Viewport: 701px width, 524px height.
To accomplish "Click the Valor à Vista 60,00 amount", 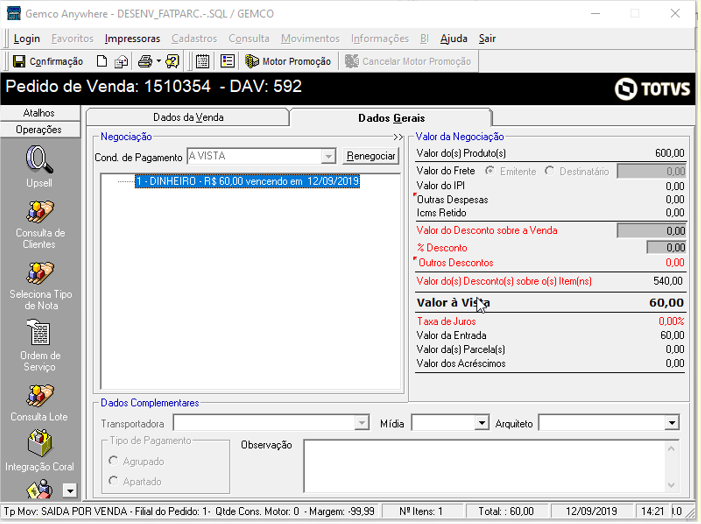I will coord(666,303).
